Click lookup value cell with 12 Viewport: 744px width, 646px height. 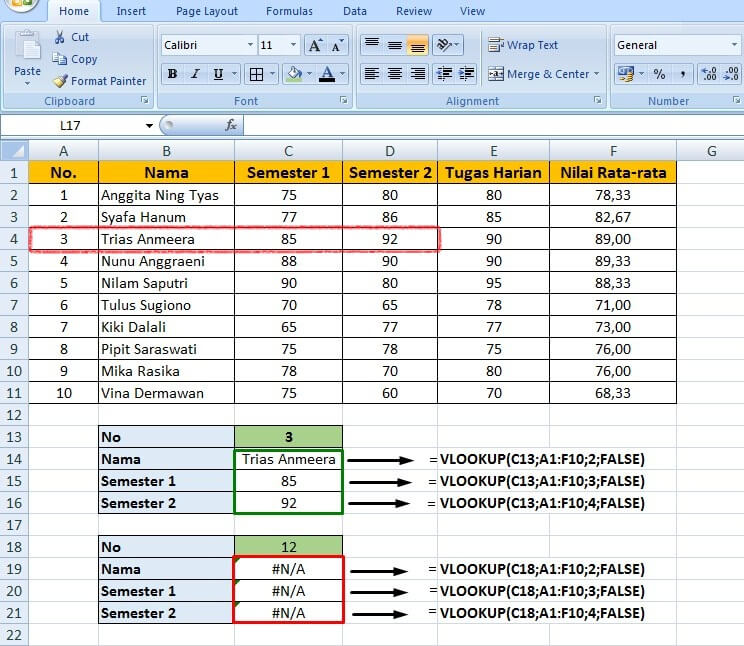(x=288, y=547)
